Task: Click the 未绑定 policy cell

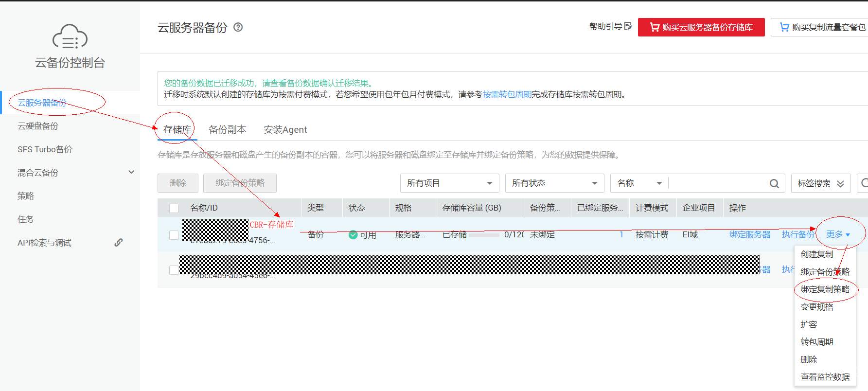Action: 542,234
